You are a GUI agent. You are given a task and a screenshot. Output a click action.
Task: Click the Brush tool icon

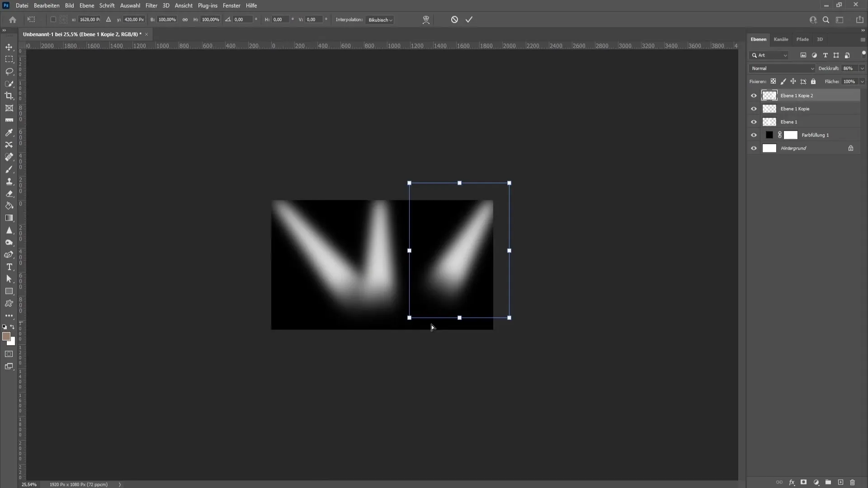pyautogui.click(x=8, y=169)
